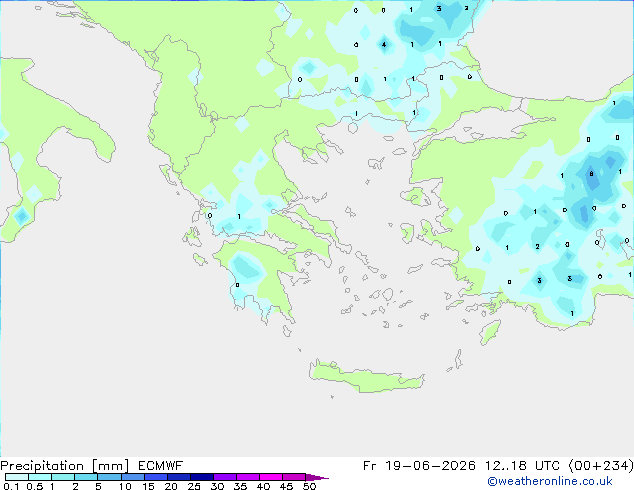Click the 35–40 mm legend swatch
This screenshot has width=634, height=490.
tap(248, 477)
